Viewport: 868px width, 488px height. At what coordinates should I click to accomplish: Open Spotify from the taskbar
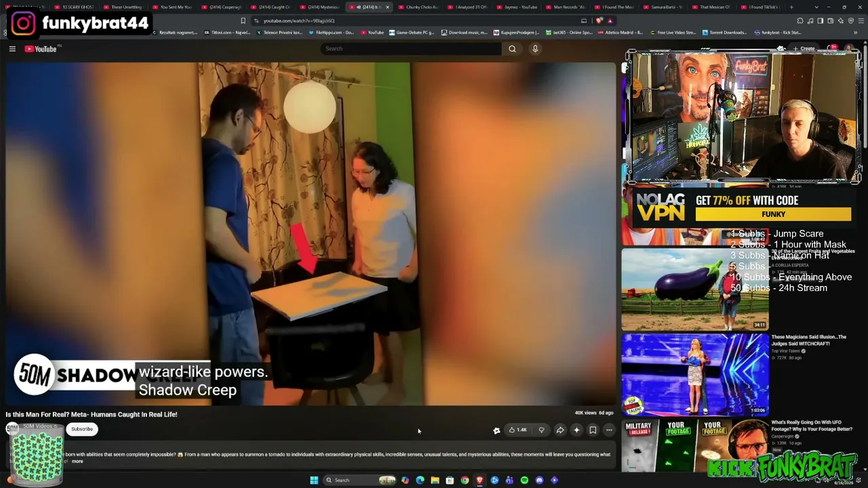(x=524, y=481)
